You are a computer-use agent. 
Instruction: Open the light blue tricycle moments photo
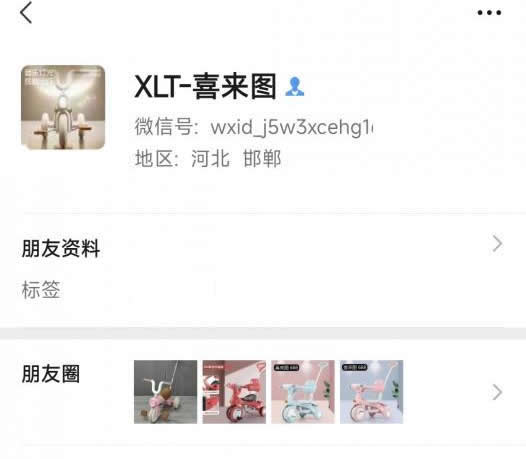[303, 392]
